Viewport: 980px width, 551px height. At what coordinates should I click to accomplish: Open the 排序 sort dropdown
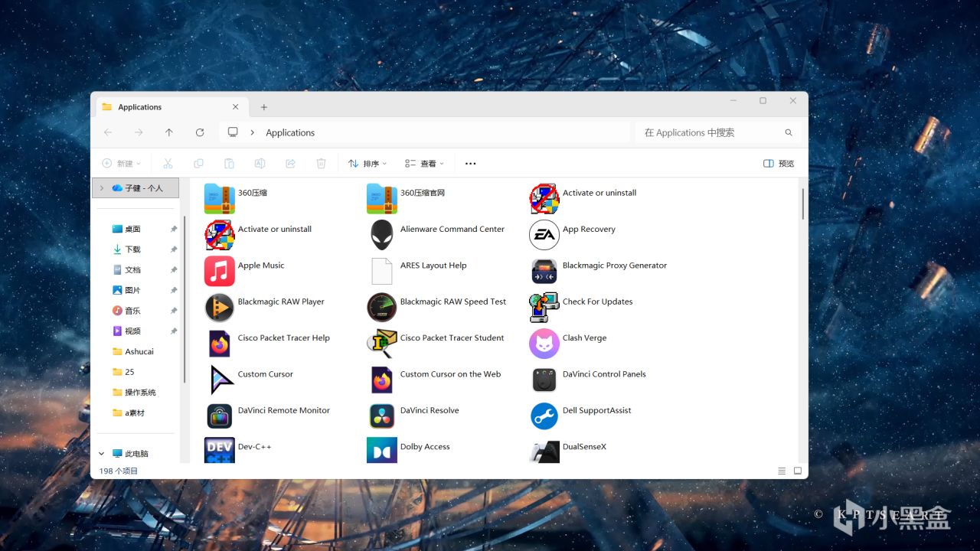click(x=367, y=163)
